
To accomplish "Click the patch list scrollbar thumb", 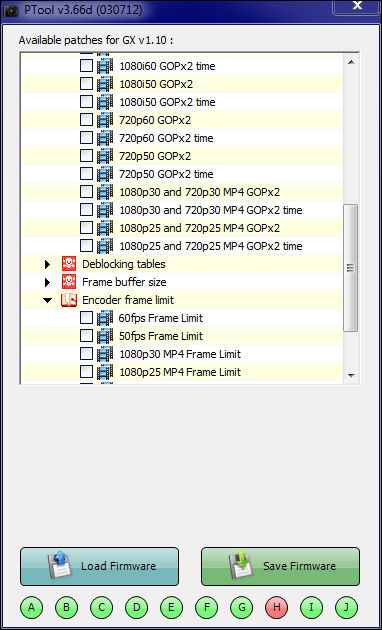I will 351,268.
